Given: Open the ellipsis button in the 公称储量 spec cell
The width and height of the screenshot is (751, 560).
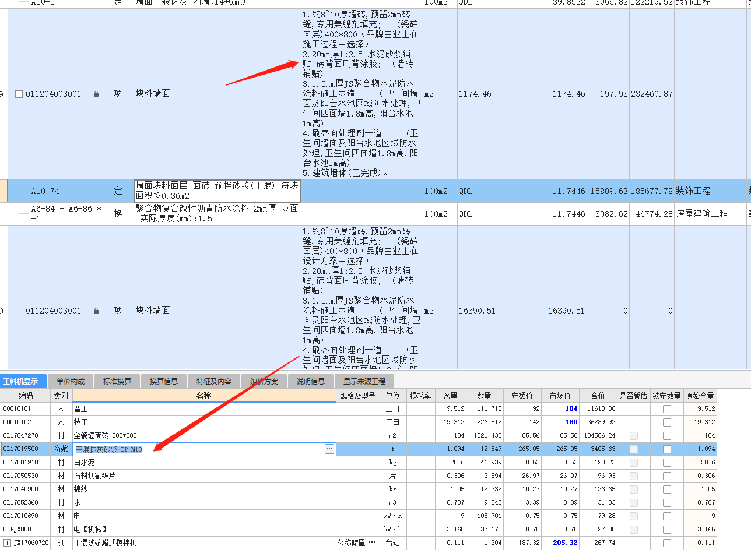Looking at the screenshot, I should [372, 543].
